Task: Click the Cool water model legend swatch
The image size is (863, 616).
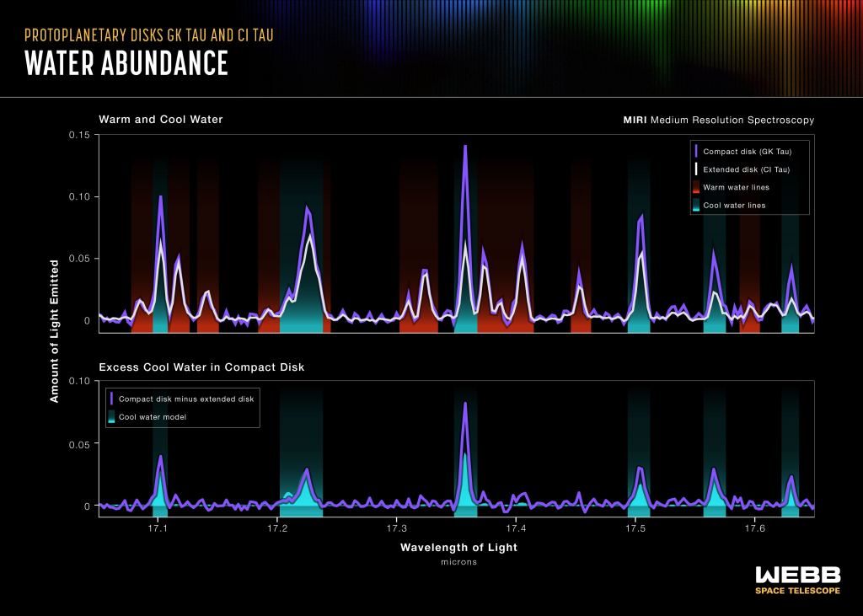Action: pyautogui.click(x=111, y=415)
